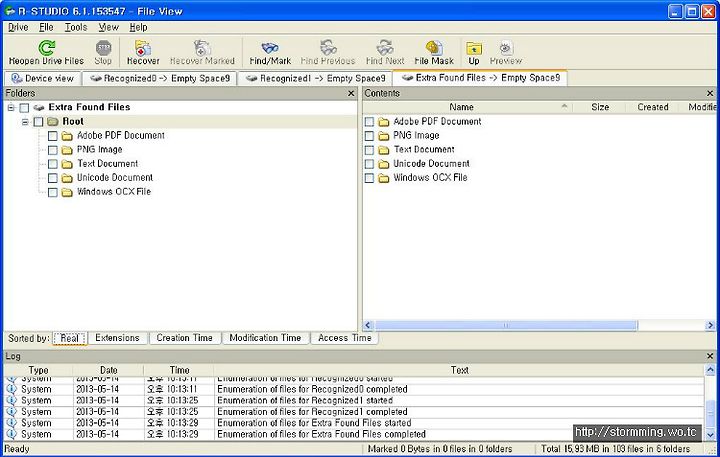This screenshot has width=720, height=457.
Task: Check the Root folder checkbox
Action: (x=39, y=122)
